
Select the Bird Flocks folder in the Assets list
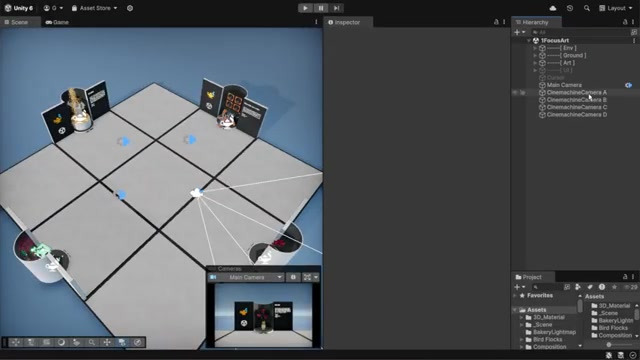610,328
